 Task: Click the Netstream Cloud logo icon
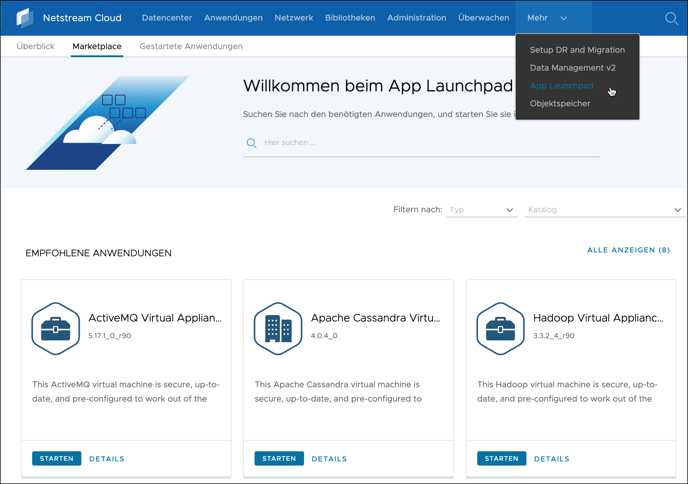point(25,18)
